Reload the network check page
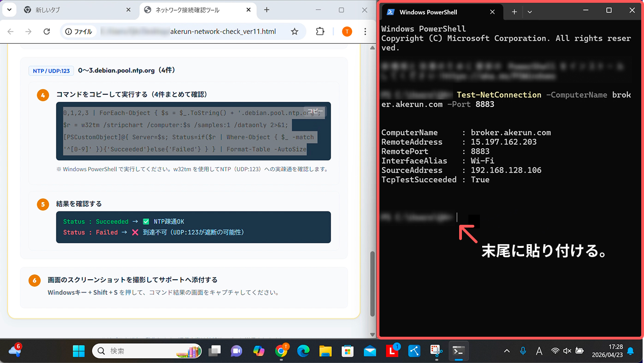 47,31
